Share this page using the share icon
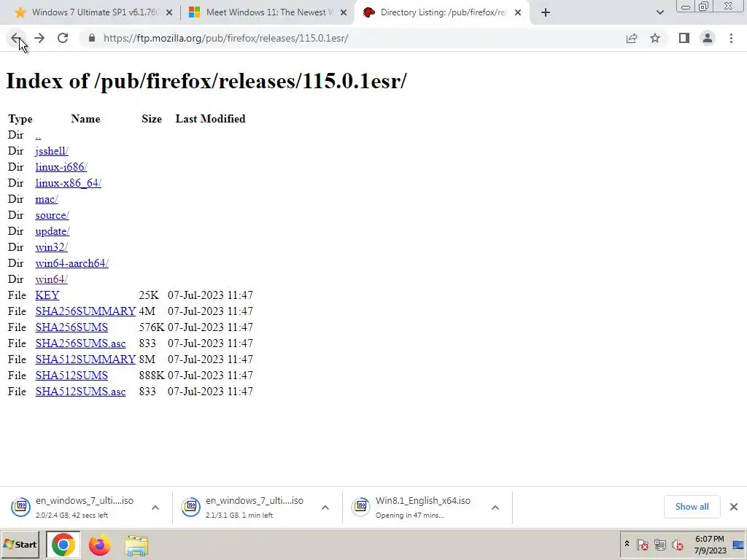Viewport: 747px width, 560px height. click(x=632, y=38)
